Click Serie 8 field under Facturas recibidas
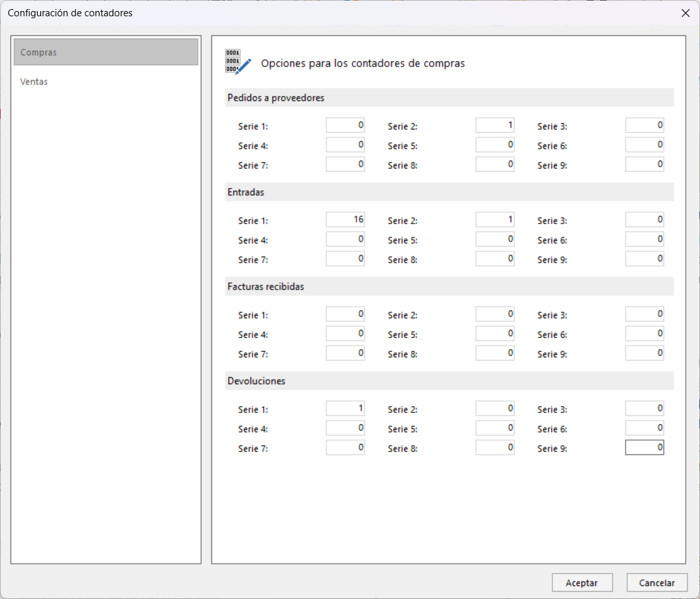 pos(494,354)
